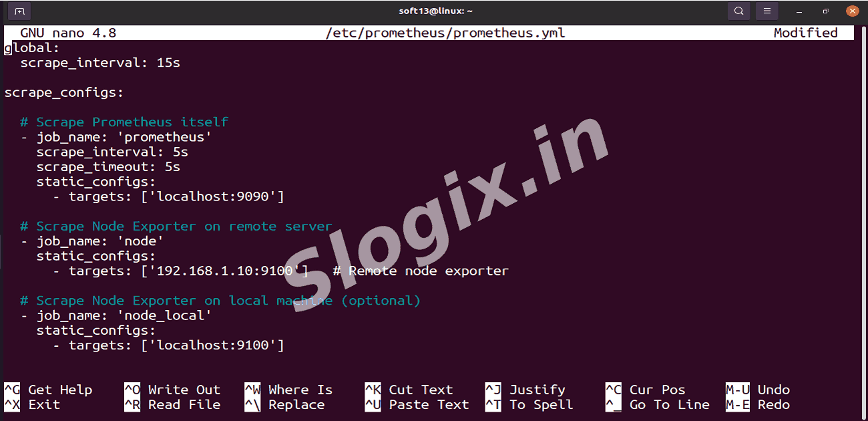The width and height of the screenshot is (868, 421).
Task: Open the terminal search icon
Action: (738, 11)
